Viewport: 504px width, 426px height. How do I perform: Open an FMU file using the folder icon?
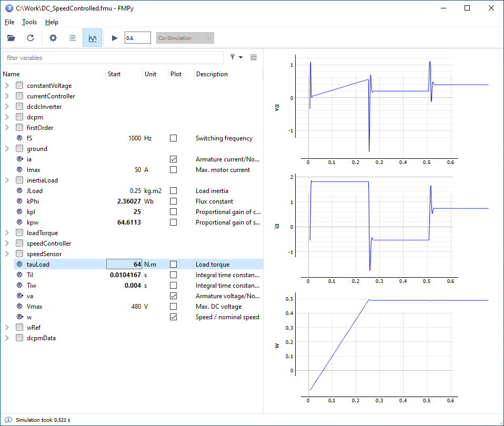click(x=11, y=37)
